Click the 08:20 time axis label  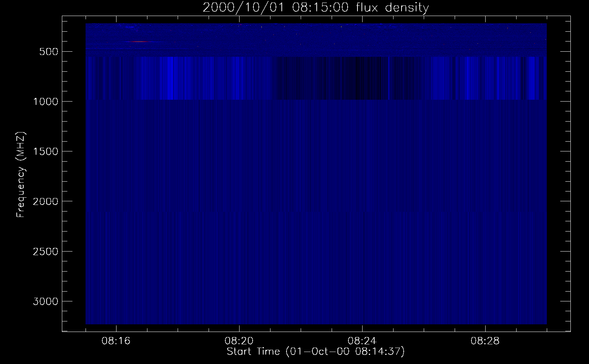(239, 341)
